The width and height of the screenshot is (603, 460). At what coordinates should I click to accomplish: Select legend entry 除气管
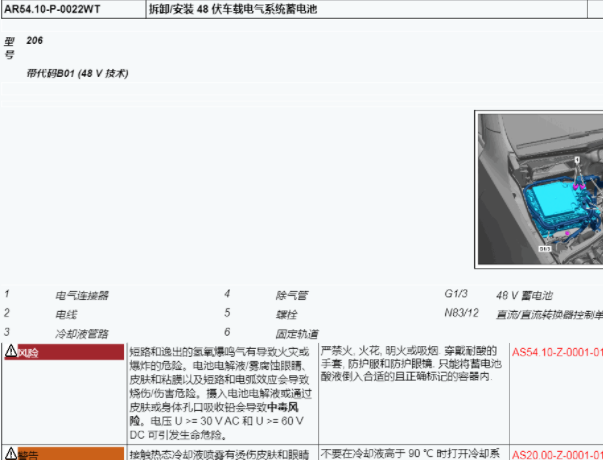[292, 295]
